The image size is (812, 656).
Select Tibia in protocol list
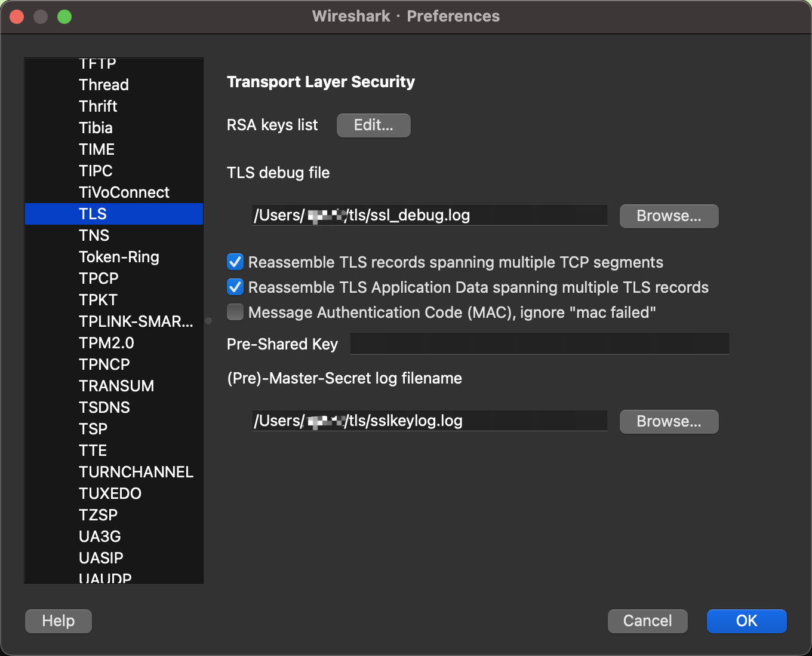(114, 128)
